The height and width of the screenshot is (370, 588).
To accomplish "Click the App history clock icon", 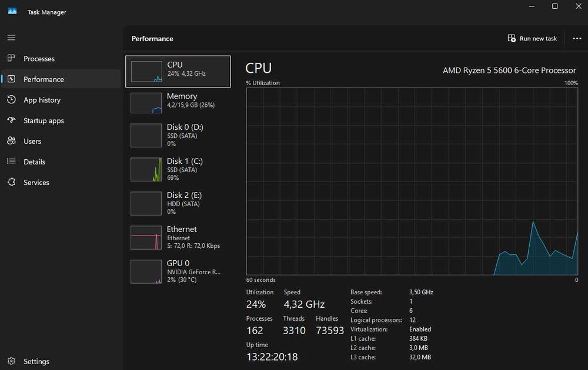I will tap(11, 99).
